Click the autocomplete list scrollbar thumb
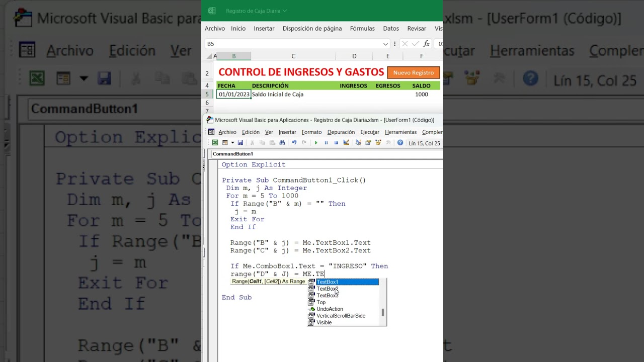Image resolution: width=644 pixels, height=362 pixels. 383,312
